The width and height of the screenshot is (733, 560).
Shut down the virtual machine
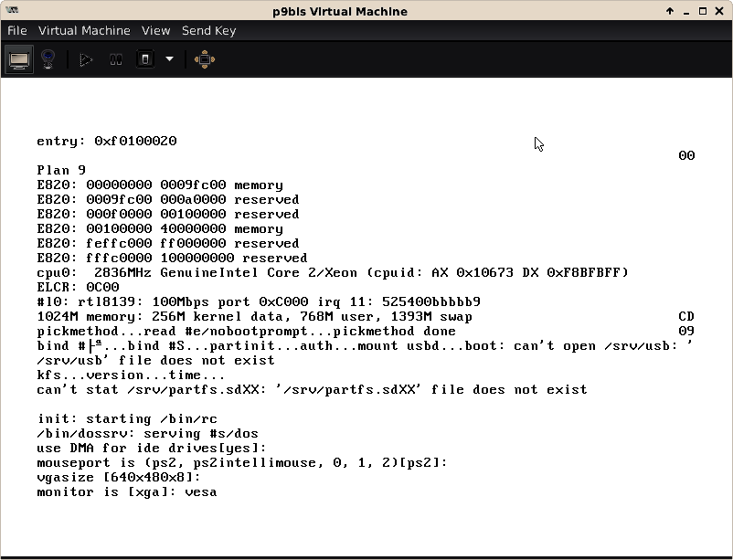(145, 59)
